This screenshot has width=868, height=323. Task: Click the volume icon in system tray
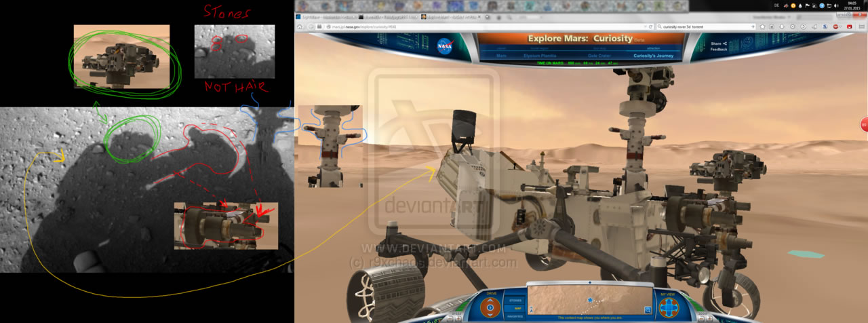835,6
